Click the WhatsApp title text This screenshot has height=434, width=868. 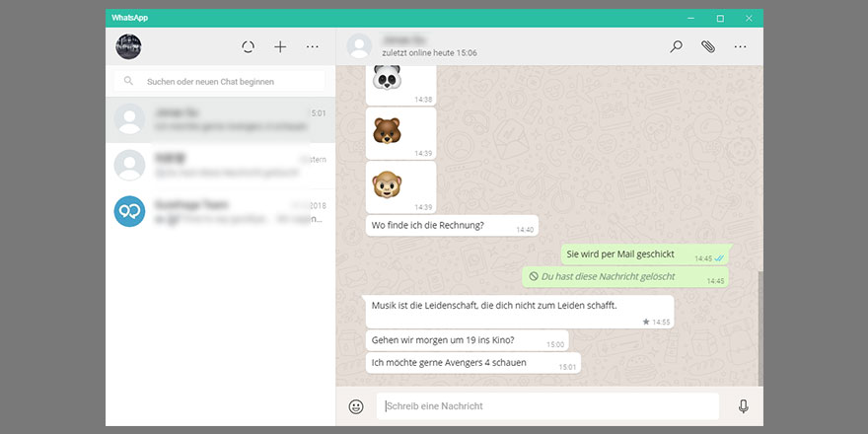tap(129, 18)
